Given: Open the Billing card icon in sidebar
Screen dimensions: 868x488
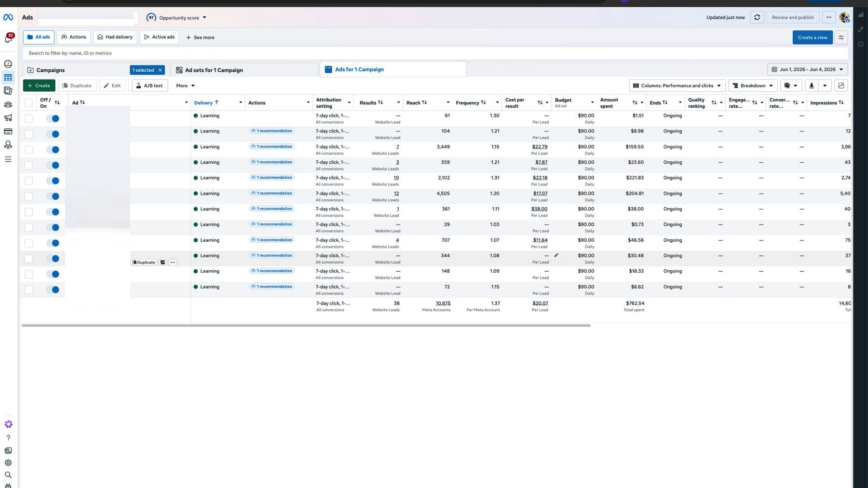Looking at the screenshot, I should 8,131.
